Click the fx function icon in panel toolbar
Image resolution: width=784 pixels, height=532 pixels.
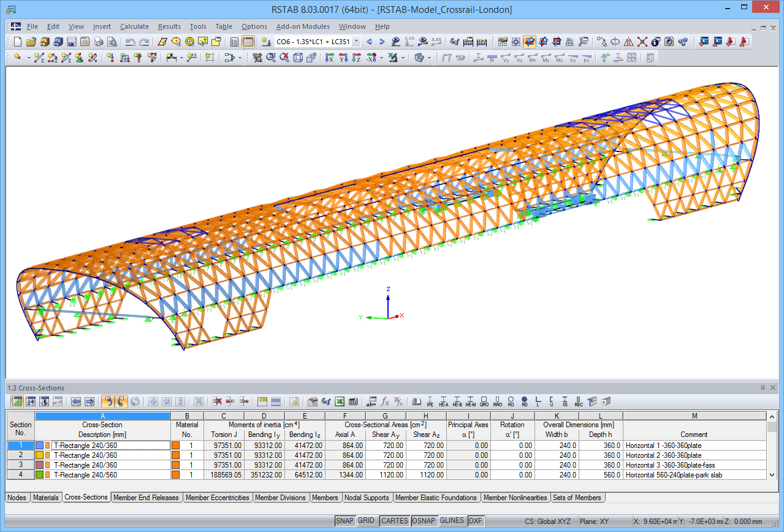coord(385,401)
